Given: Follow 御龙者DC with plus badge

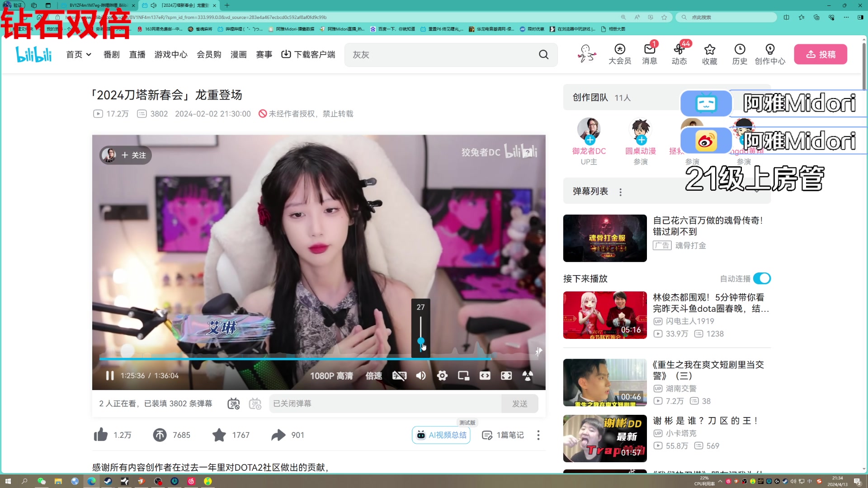Looking at the screenshot, I should tap(590, 140).
